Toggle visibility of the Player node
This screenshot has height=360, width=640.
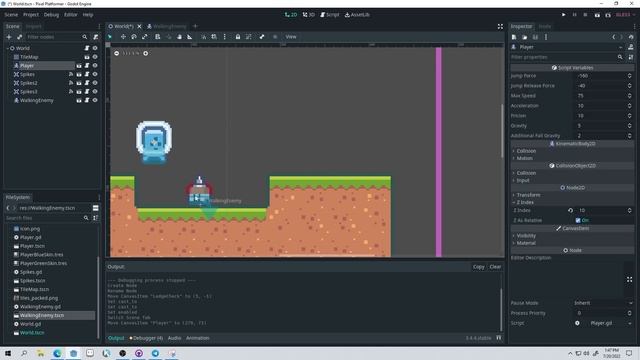(x=95, y=66)
